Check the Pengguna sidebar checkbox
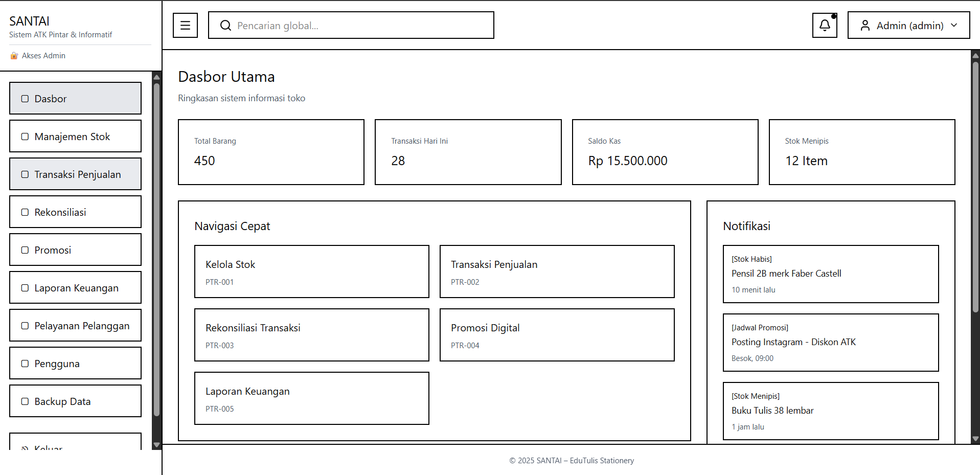The width and height of the screenshot is (980, 475). click(24, 363)
